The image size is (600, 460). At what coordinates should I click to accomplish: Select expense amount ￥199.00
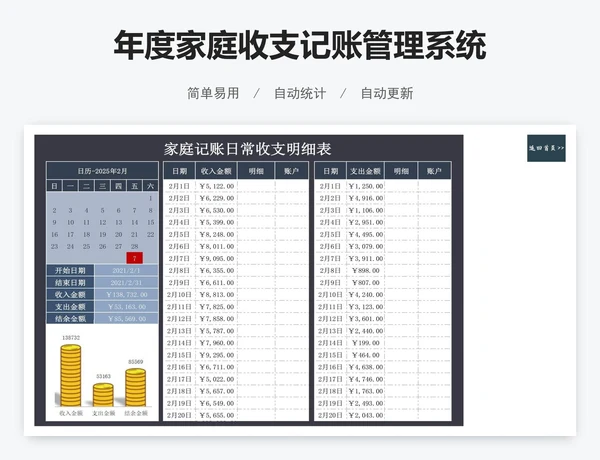point(365,343)
